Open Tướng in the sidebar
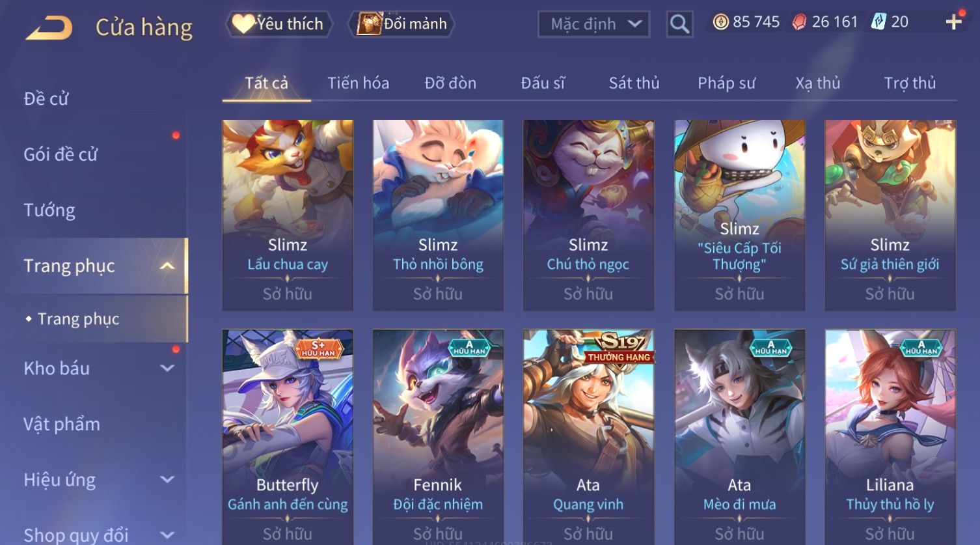The image size is (980, 545). (x=49, y=210)
